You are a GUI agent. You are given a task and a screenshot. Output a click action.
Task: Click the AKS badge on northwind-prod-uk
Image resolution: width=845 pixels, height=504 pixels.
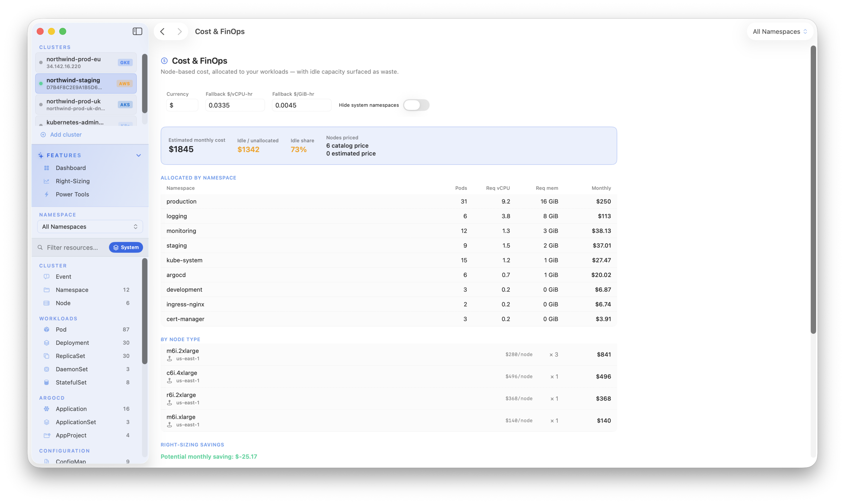click(125, 105)
